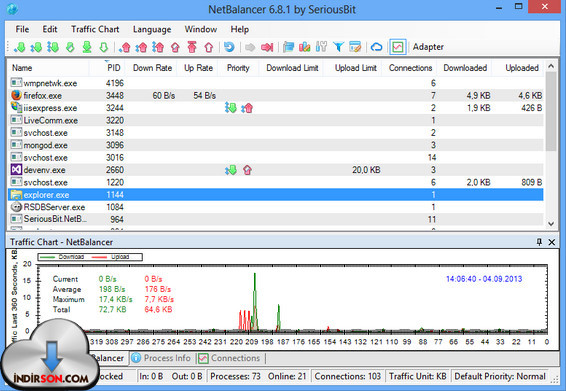The width and height of the screenshot is (566, 391).
Task: Toggle the traffic chart toolbar button
Action: [x=398, y=47]
